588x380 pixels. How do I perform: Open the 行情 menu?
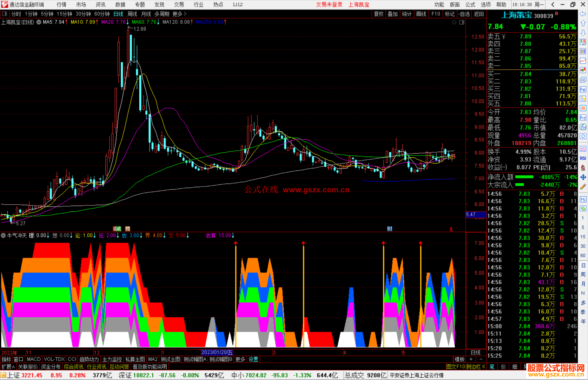pos(62,5)
